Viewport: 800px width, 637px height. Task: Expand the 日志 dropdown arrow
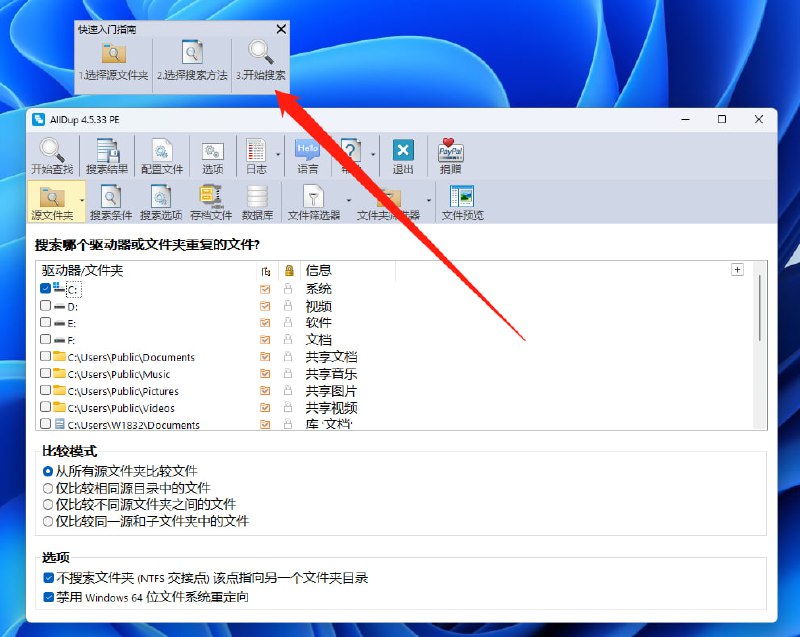(277, 155)
